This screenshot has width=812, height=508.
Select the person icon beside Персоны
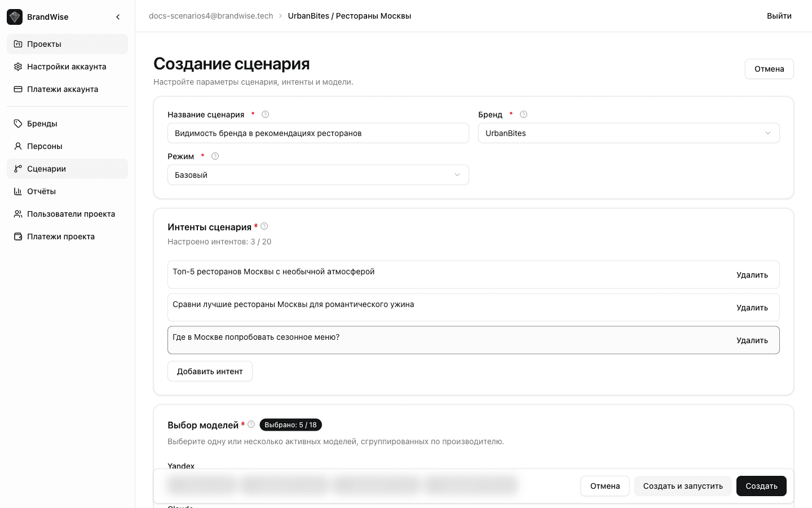coord(17,146)
